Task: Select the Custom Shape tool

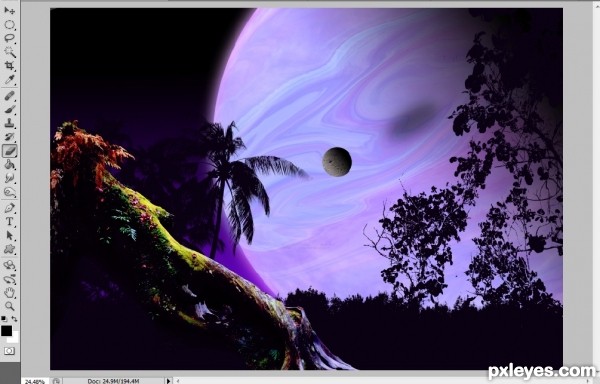Action: [x=10, y=249]
